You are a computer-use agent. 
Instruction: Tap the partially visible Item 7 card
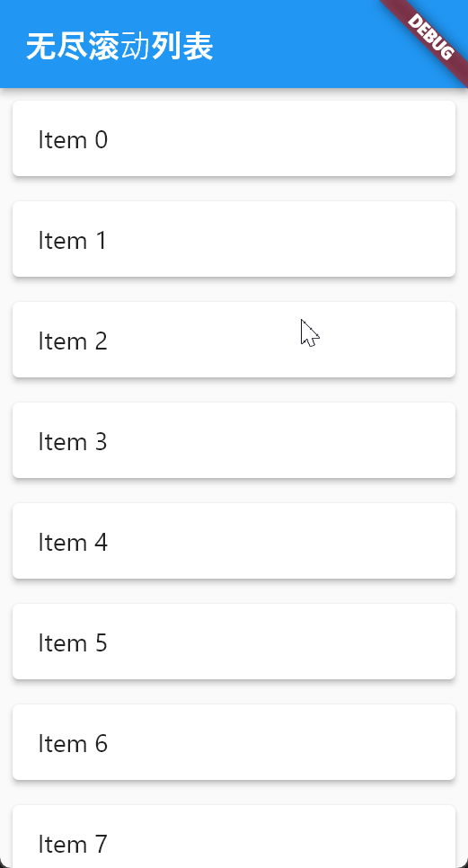pos(234,837)
